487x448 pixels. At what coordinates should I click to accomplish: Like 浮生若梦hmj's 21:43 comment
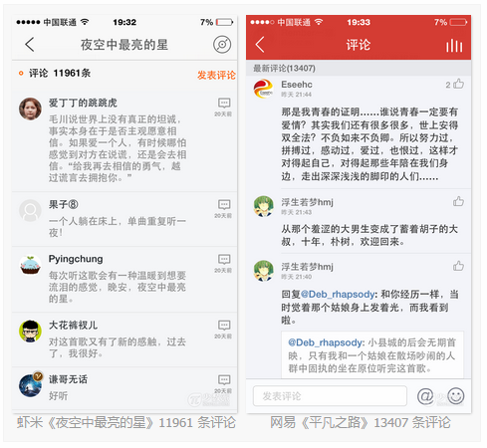pos(458,201)
